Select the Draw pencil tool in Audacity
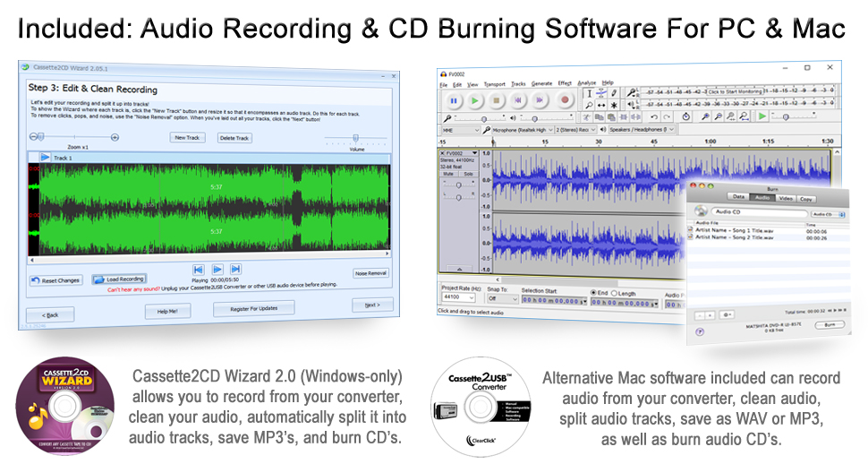Screen dimensions: 868x464 pos(613,94)
